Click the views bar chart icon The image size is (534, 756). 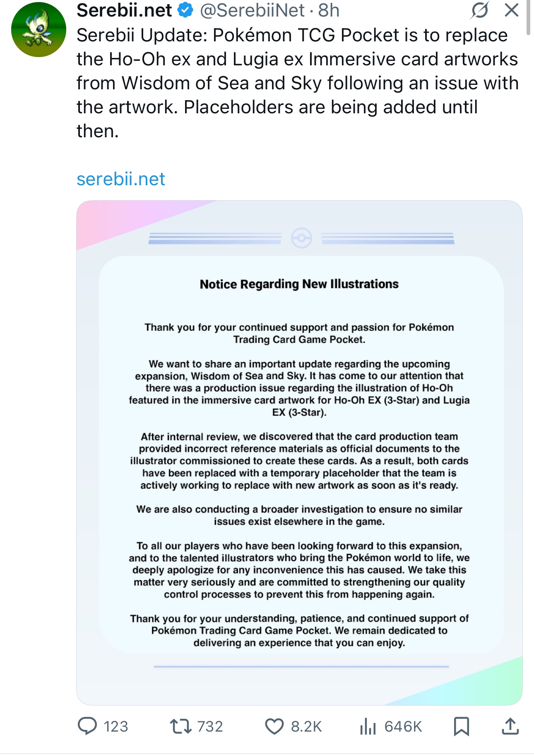tap(368, 726)
